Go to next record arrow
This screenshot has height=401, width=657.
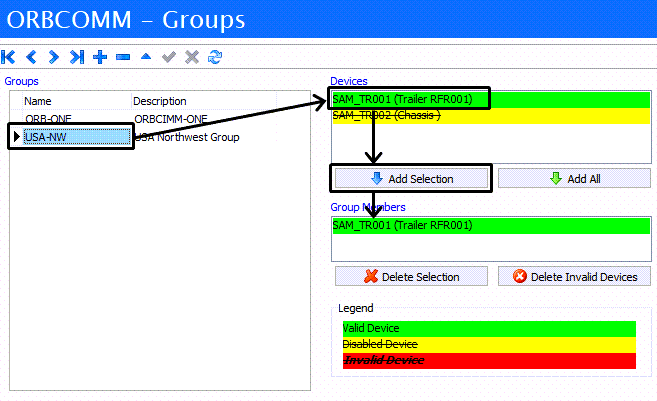click(x=53, y=57)
